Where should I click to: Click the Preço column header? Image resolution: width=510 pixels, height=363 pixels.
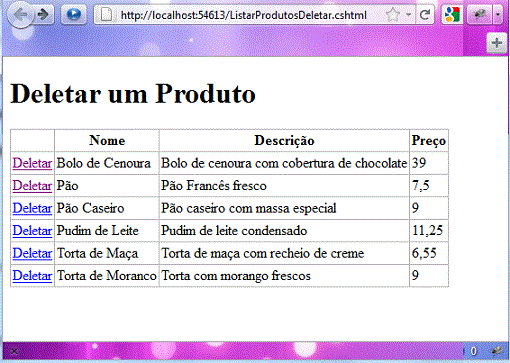429,141
